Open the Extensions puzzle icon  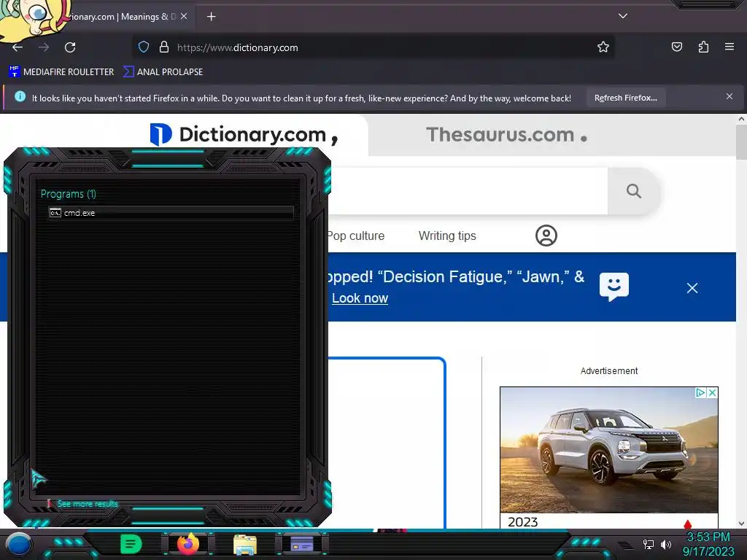pyautogui.click(x=703, y=47)
